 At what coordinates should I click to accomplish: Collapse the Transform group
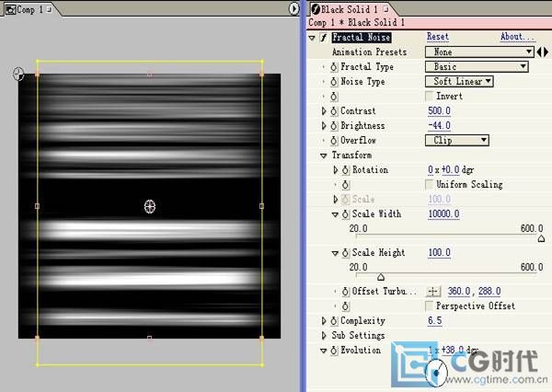[324, 156]
